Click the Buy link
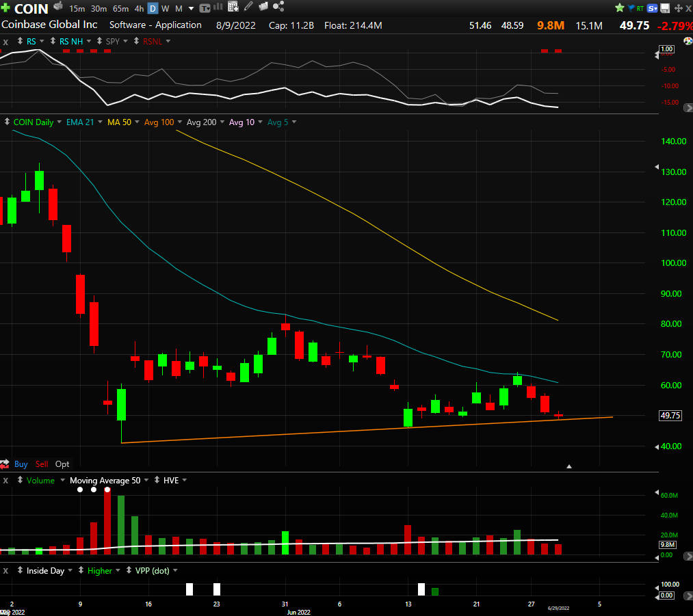The height and width of the screenshot is (616, 693). pyautogui.click(x=21, y=464)
